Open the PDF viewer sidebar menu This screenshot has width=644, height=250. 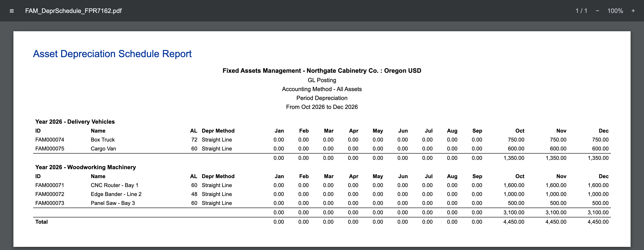[x=11, y=11]
